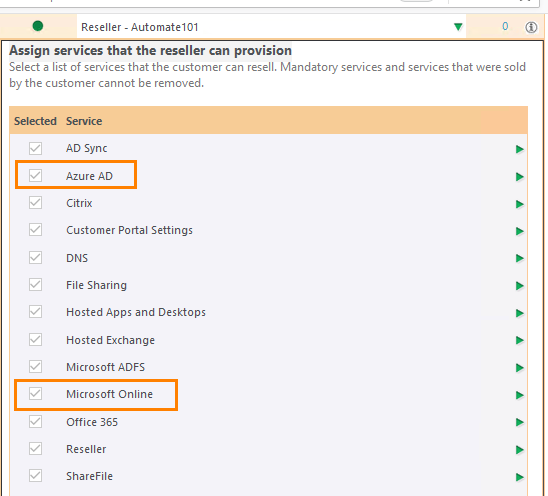
Task: Select the Customer Portal Settings service name
Action: [129, 230]
